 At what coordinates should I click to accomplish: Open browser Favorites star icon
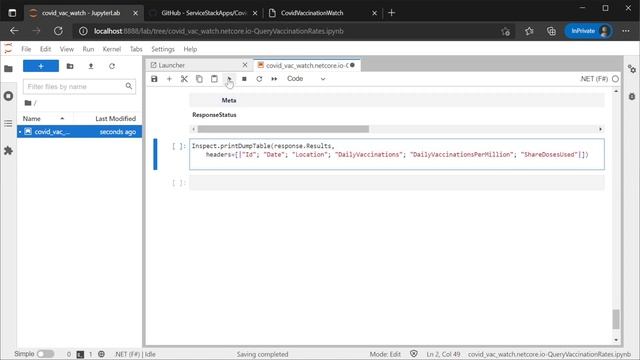click(x=529, y=31)
